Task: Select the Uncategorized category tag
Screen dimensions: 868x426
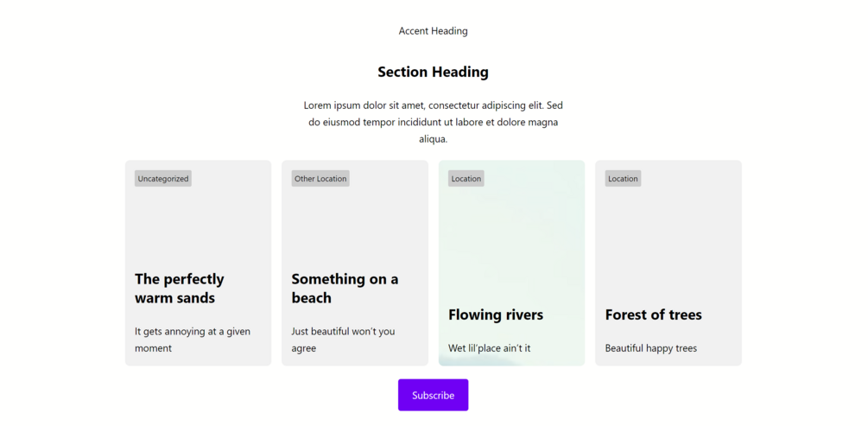Action: pyautogui.click(x=162, y=179)
